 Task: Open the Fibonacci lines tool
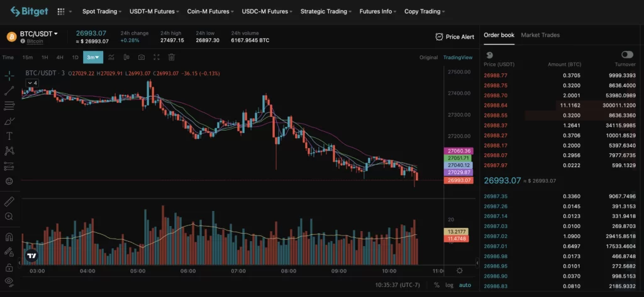[x=9, y=106]
